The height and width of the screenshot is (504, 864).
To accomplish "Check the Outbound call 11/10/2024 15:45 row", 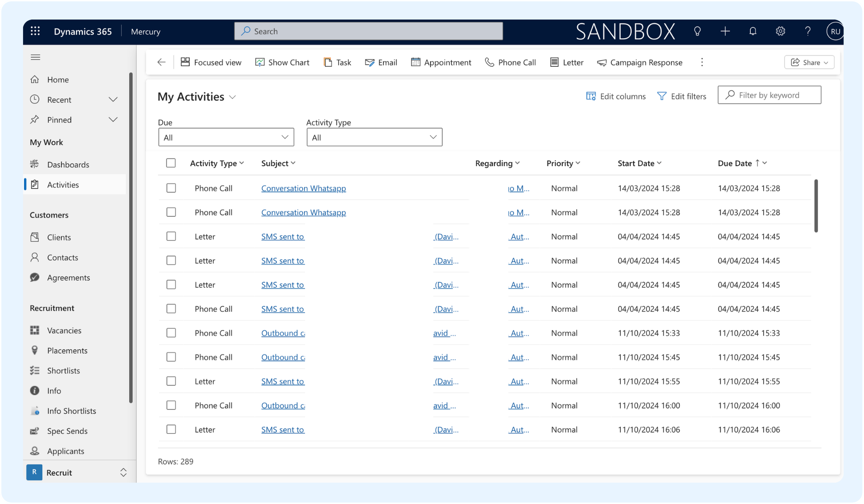I will coord(171,357).
